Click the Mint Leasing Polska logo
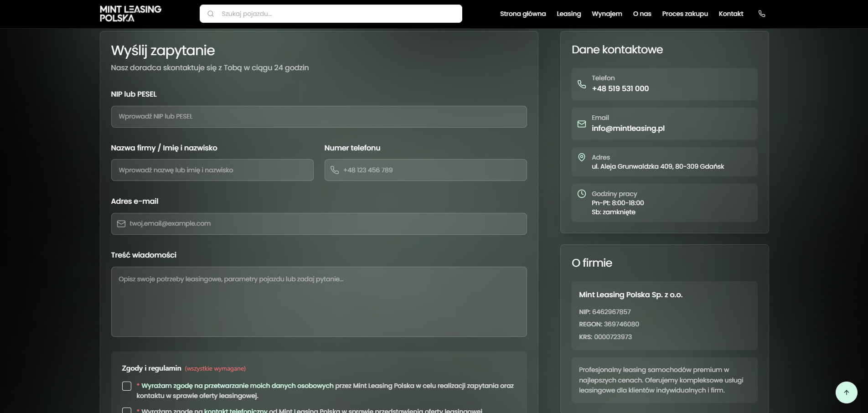The height and width of the screenshot is (413, 868). pos(131,14)
